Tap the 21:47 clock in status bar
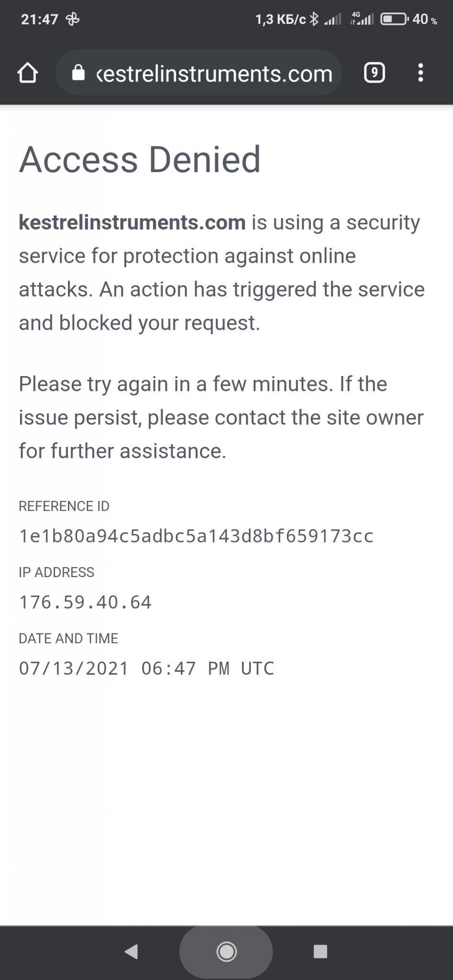The width and height of the screenshot is (453, 980). click(39, 19)
